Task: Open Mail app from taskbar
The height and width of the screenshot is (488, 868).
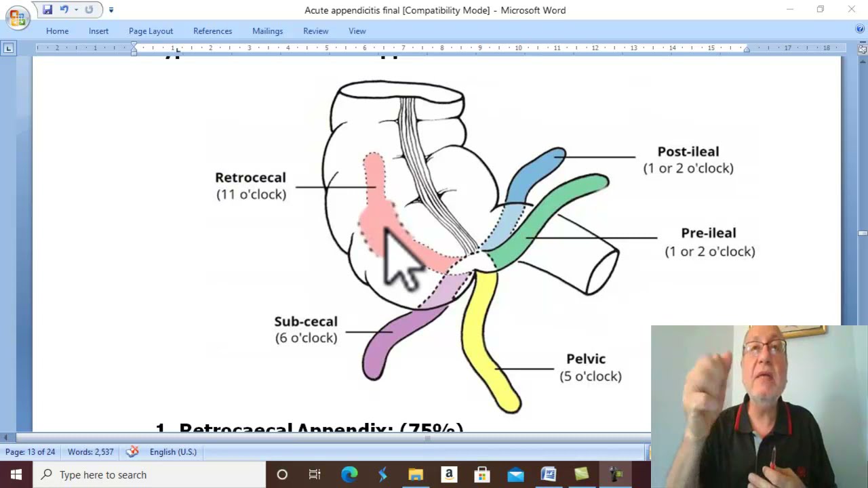Action: pyautogui.click(x=515, y=474)
